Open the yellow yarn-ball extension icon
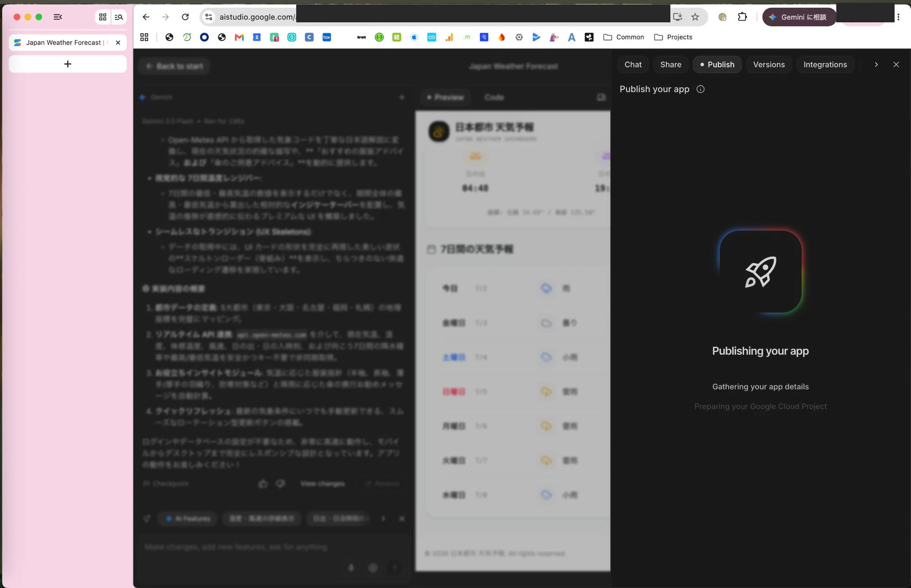911x588 pixels. [722, 17]
